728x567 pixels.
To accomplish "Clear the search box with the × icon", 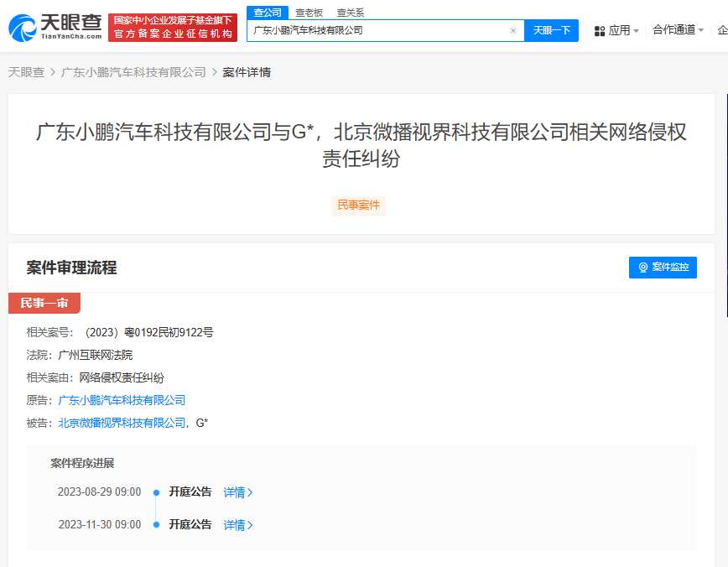I will (x=512, y=30).
